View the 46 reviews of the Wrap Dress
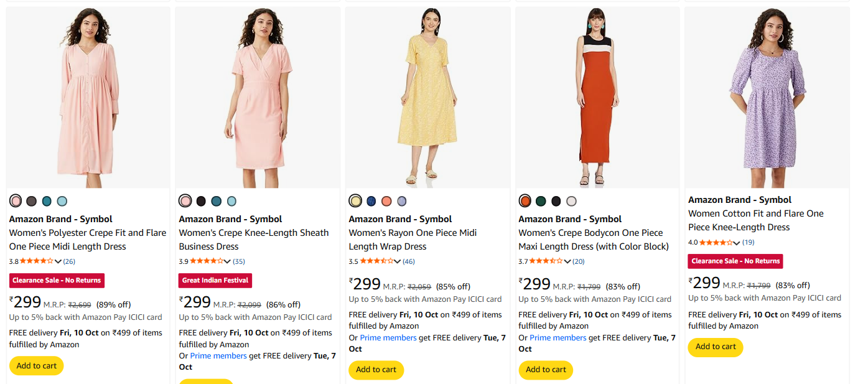 pyautogui.click(x=409, y=261)
